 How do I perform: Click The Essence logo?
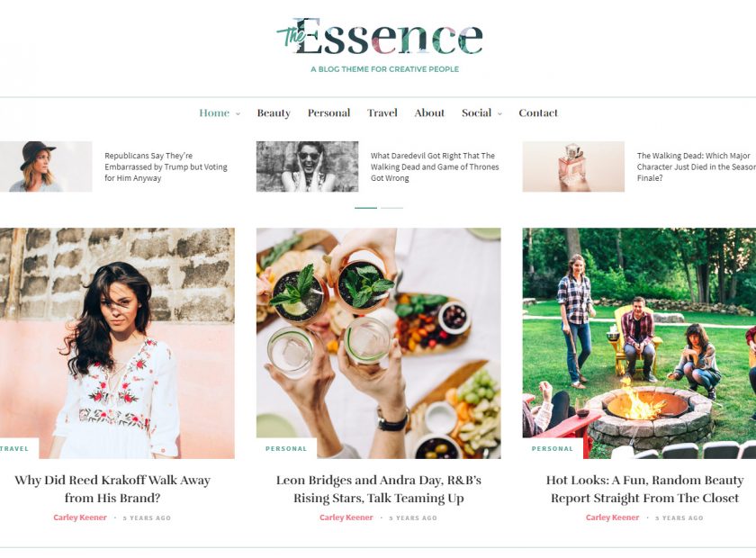(x=380, y=37)
